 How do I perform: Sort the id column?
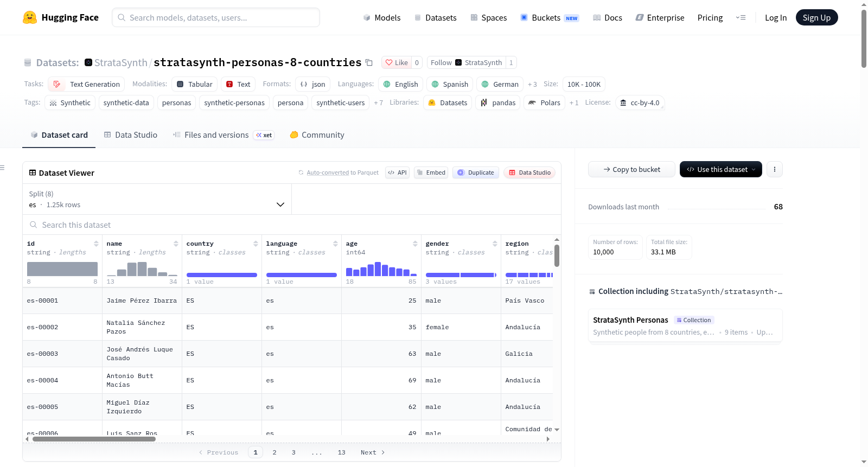pos(96,244)
